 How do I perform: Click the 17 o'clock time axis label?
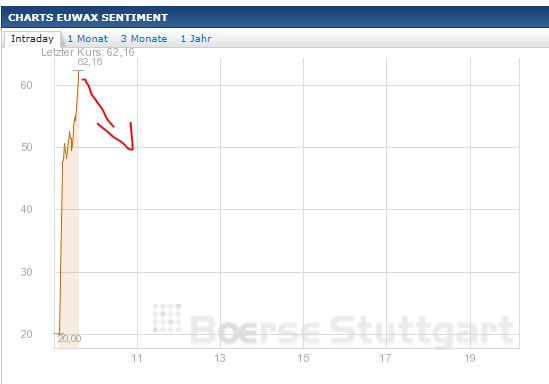click(x=385, y=358)
